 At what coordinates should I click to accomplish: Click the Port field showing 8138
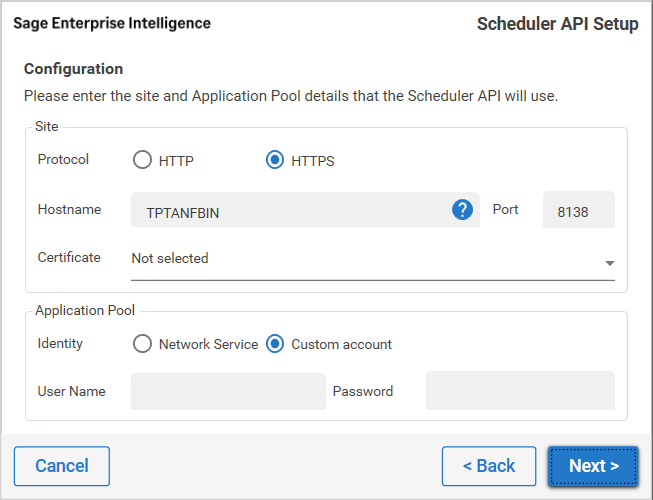click(578, 210)
